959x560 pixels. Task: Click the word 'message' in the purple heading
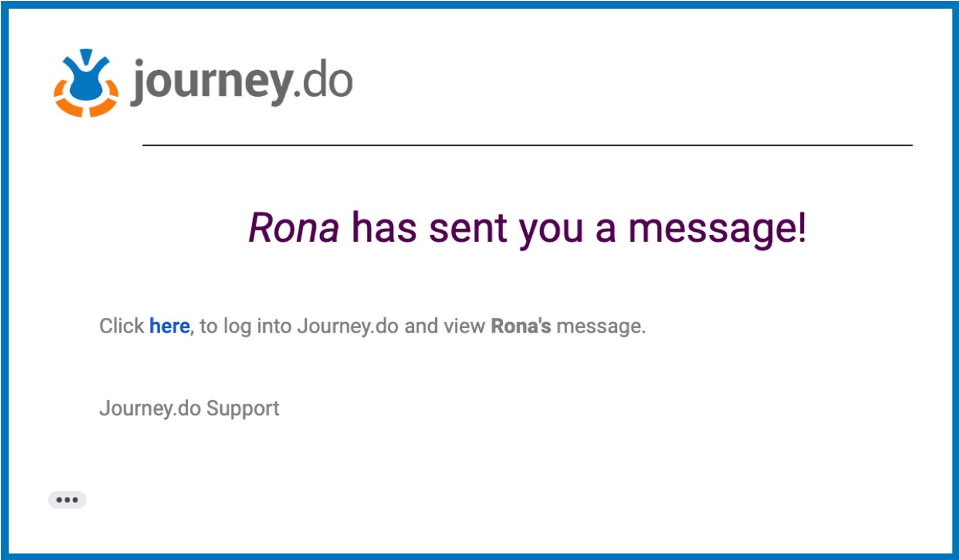(712, 230)
